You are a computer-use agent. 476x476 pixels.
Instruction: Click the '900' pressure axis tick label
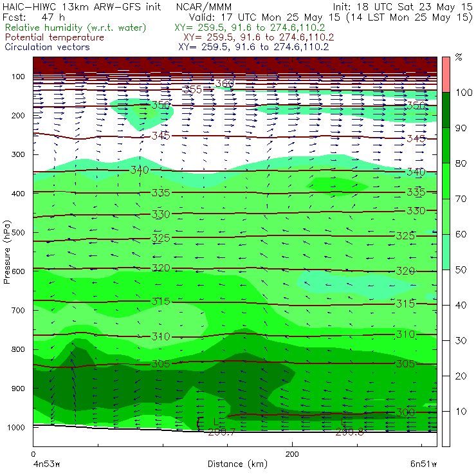[18, 389]
